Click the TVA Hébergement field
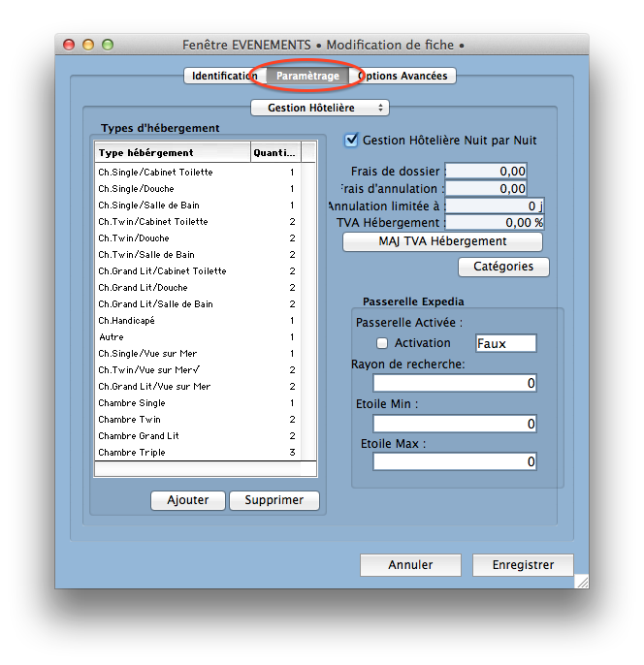Screen dimensions: 644x665 point(495,223)
